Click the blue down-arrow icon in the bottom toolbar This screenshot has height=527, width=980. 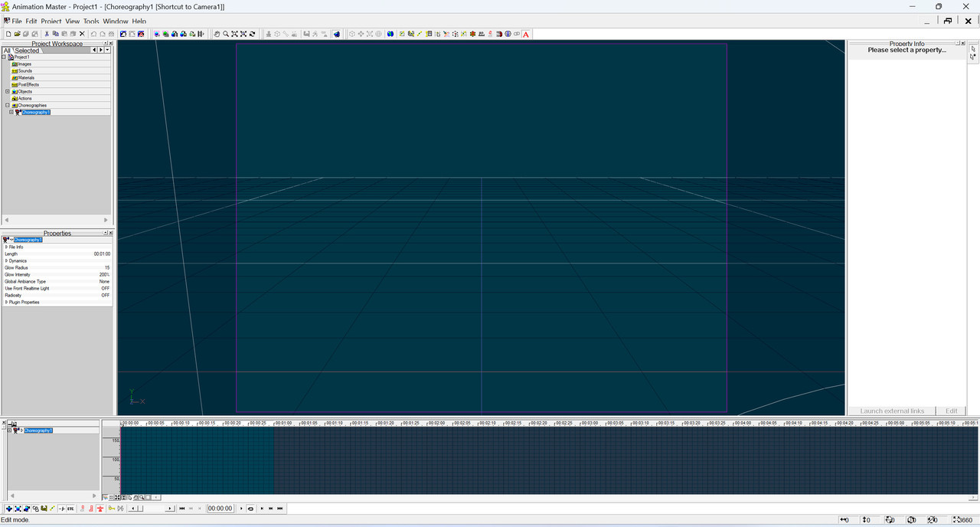click(x=8, y=509)
